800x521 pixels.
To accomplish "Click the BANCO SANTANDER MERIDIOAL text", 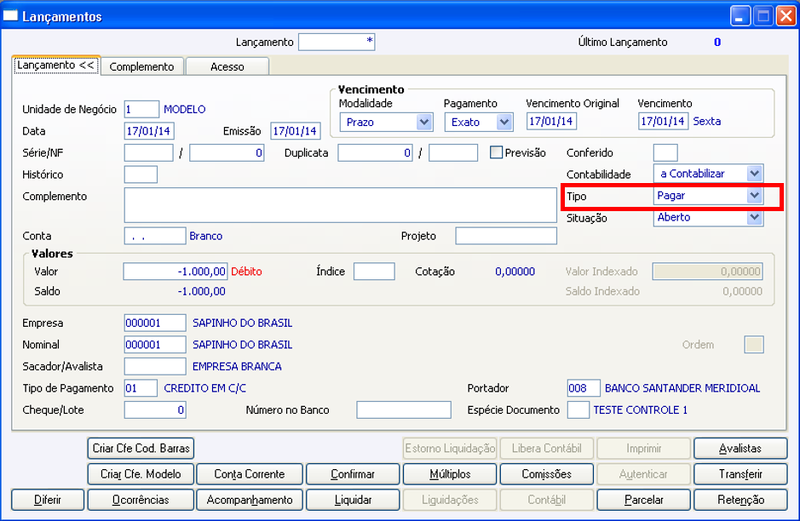I will point(683,388).
